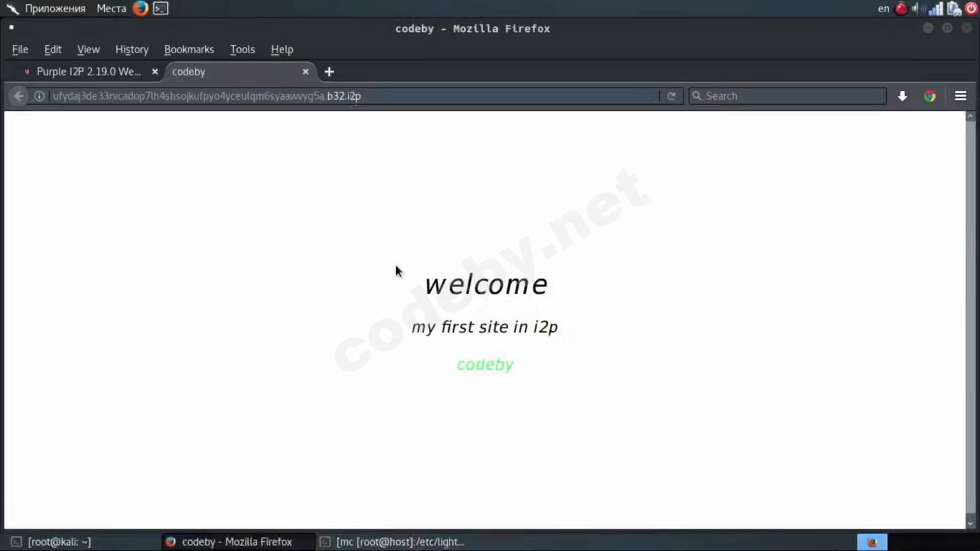Check the network signal tray indicator
The width and height of the screenshot is (980, 551).
pyautogui.click(x=937, y=9)
